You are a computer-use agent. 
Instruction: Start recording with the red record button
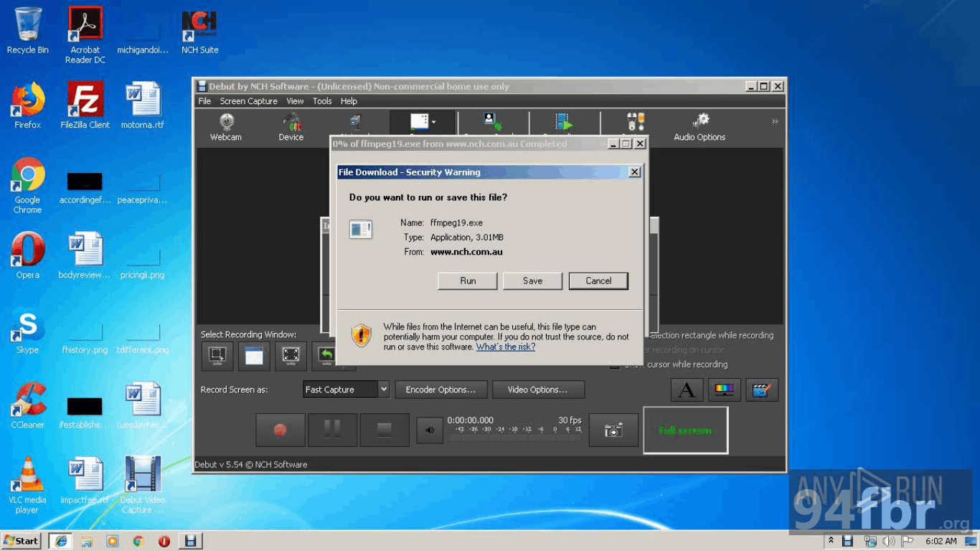click(x=281, y=430)
